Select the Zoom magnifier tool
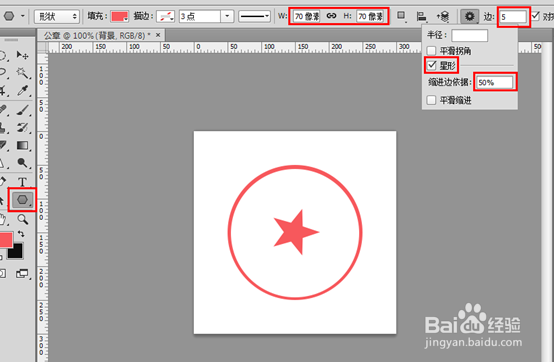 point(23,219)
